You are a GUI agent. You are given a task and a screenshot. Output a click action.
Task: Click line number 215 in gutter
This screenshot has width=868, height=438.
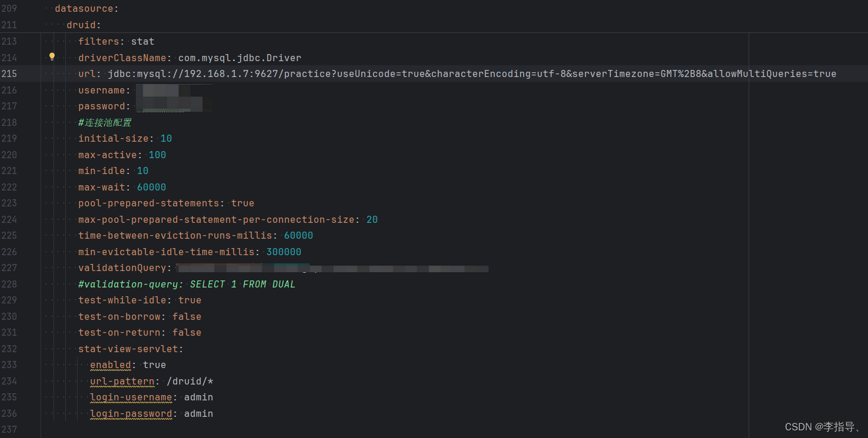click(x=9, y=73)
